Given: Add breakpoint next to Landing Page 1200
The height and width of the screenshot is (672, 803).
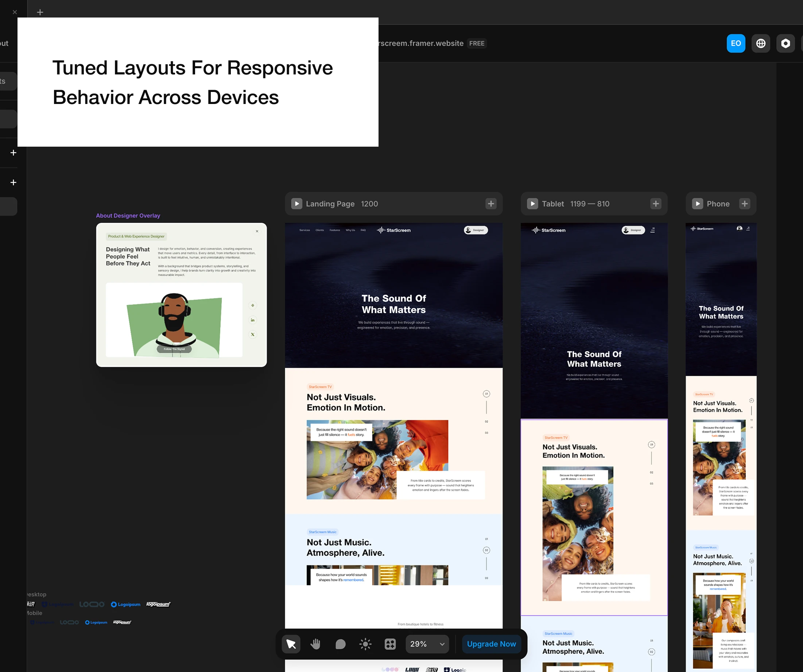Looking at the screenshot, I should click(491, 204).
